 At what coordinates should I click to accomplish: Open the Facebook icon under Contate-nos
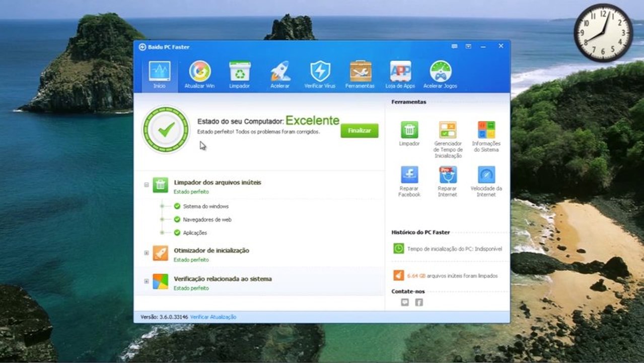click(x=419, y=302)
